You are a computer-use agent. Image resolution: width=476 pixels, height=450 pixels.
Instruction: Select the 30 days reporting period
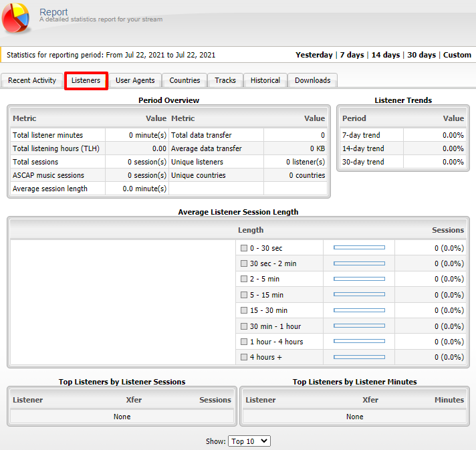click(421, 55)
